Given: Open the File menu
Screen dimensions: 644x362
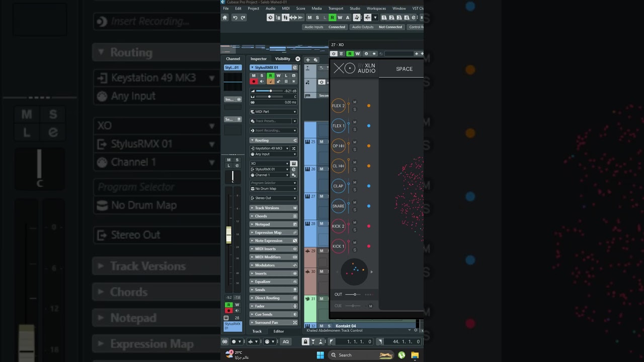Looking at the screenshot, I should [x=226, y=9].
